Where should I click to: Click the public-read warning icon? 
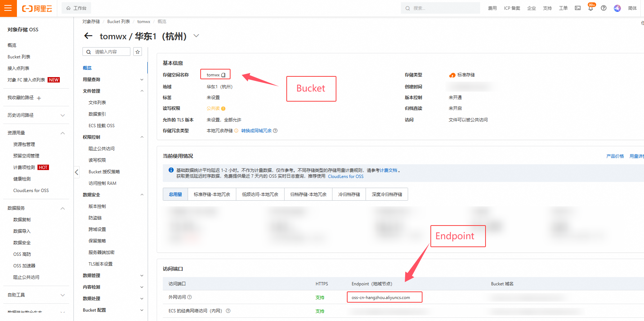(x=223, y=108)
